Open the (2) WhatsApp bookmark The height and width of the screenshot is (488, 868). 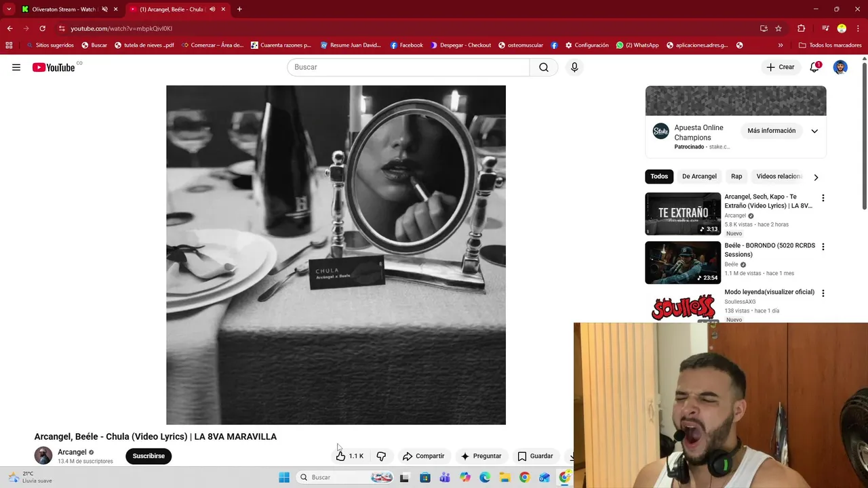point(637,45)
